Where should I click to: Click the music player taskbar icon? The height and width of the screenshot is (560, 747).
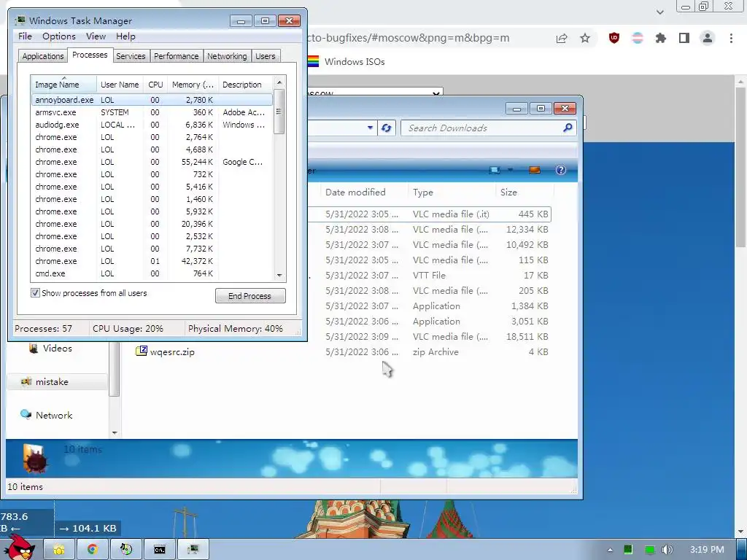(x=126, y=550)
